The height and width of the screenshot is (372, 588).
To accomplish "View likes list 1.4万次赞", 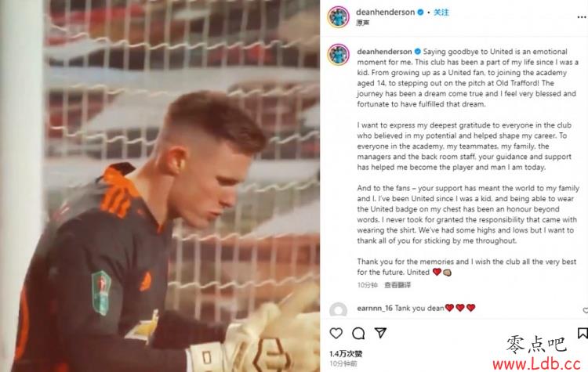I will pos(346,353).
